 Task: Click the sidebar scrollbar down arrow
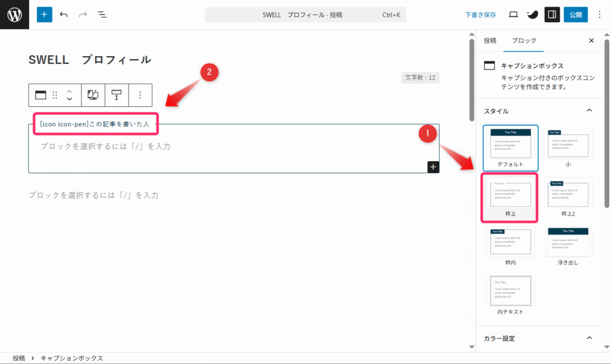607,347
